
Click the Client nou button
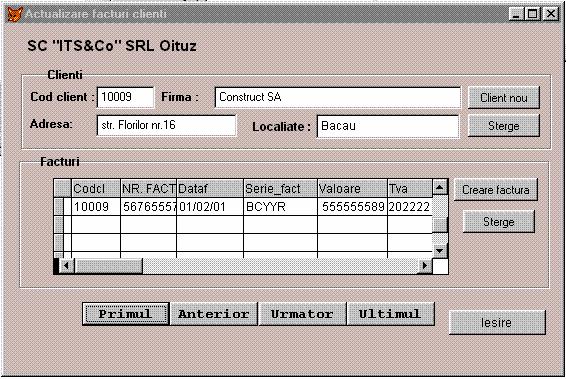[x=504, y=97]
